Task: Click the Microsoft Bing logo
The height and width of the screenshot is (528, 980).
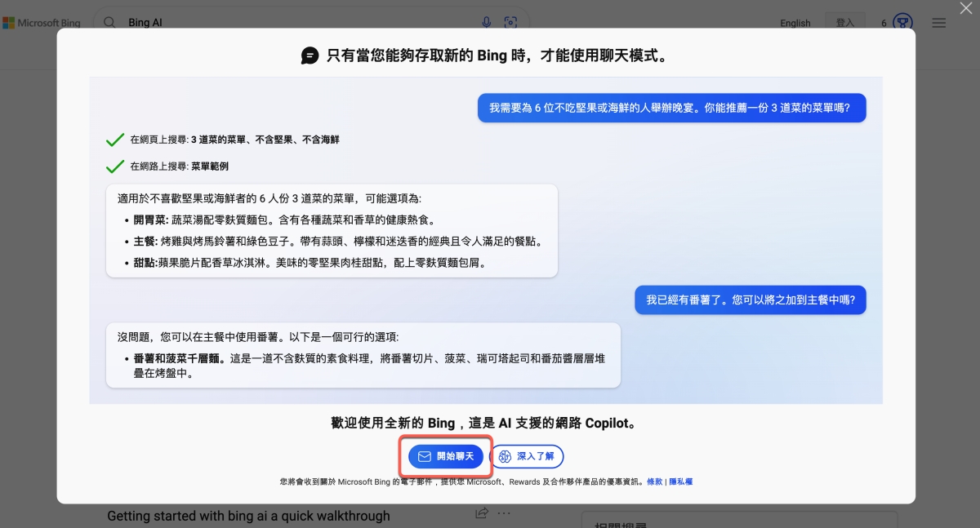Action: coord(42,23)
